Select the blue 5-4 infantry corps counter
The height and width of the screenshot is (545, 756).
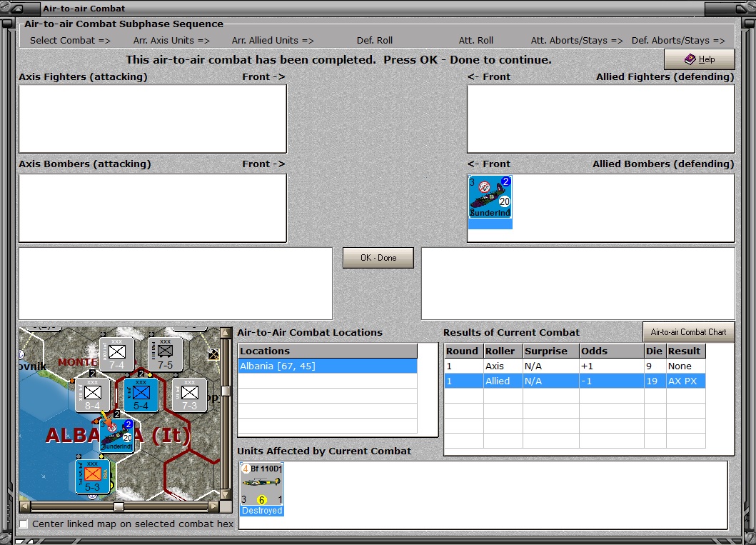point(141,395)
